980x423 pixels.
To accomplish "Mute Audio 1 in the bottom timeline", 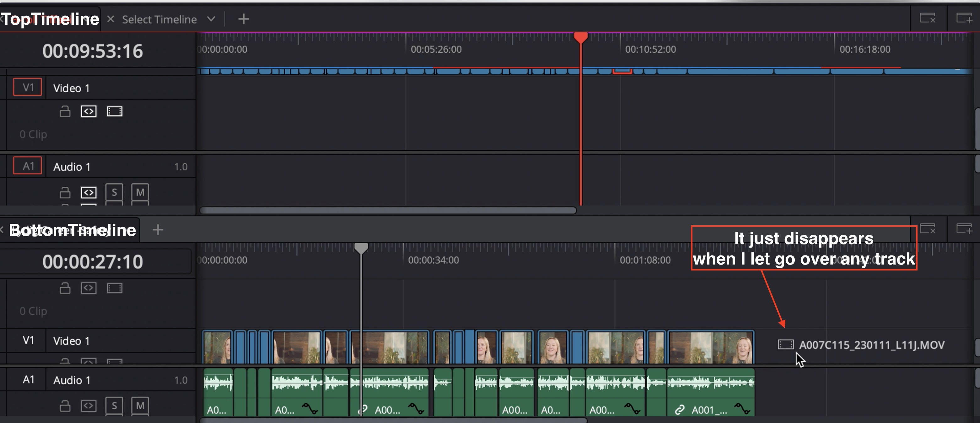I will pos(140,405).
